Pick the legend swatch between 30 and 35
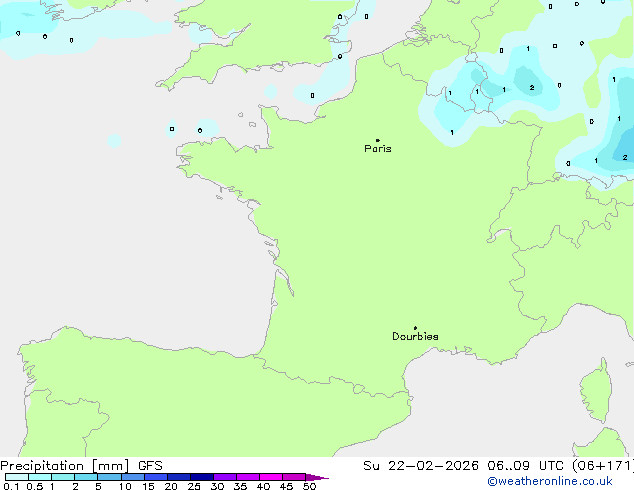Image resolution: width=634 pixels, height=490 pixels. [225, 477]
